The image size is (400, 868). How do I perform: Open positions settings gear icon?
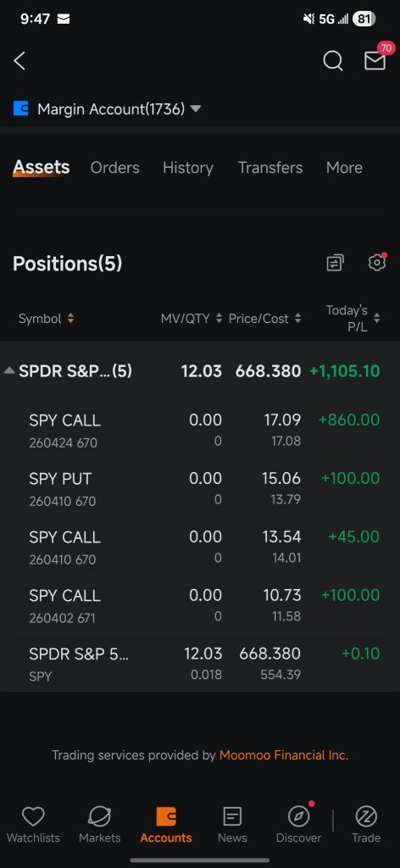tap(377, 263)
